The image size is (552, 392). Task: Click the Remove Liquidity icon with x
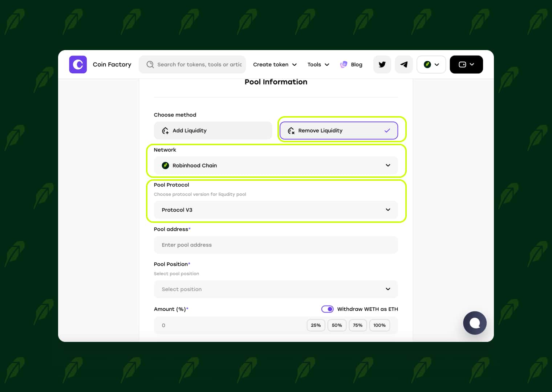[291, 131]
